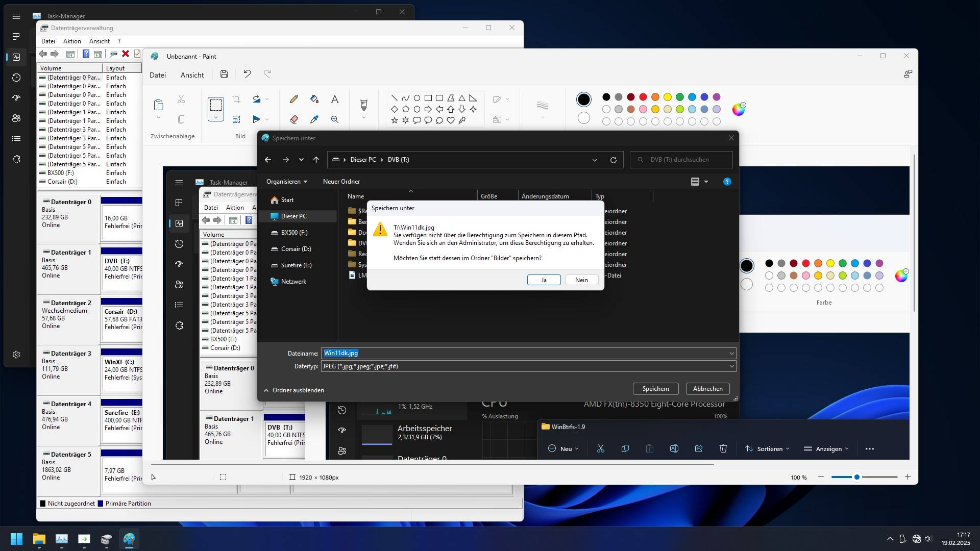Select the Magnifier zoom tool
The width and height of the screenshot is (980, 551).
[x=334, y=119]
